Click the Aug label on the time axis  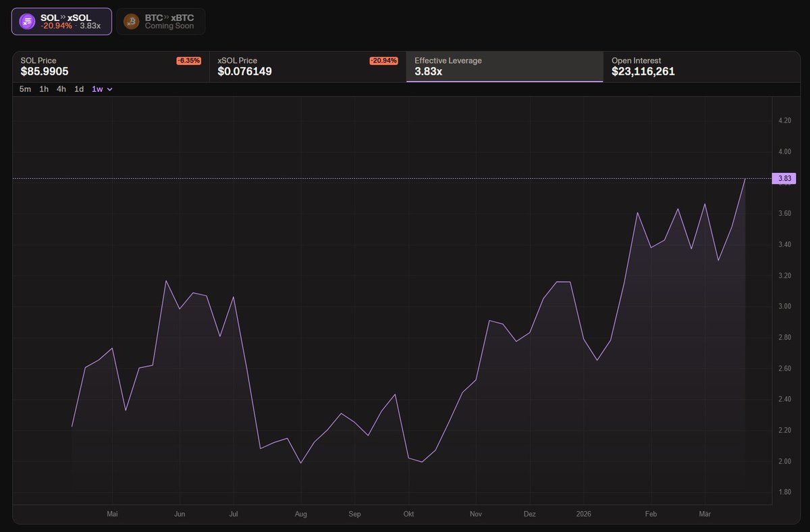[x=300, y=514]
